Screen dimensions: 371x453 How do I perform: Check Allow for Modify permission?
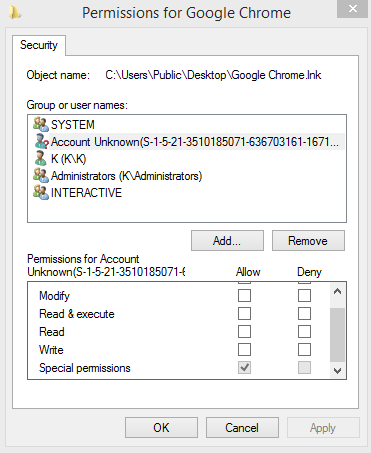coord(244,295)
